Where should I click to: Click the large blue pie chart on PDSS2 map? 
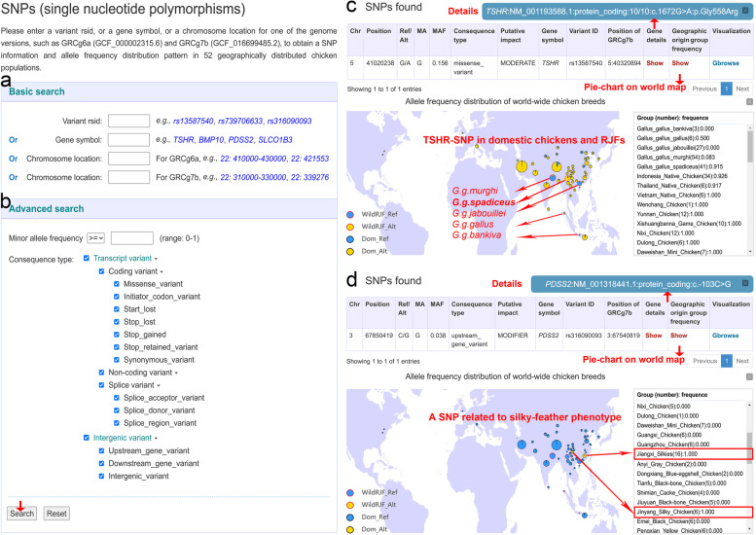(557, 445)
